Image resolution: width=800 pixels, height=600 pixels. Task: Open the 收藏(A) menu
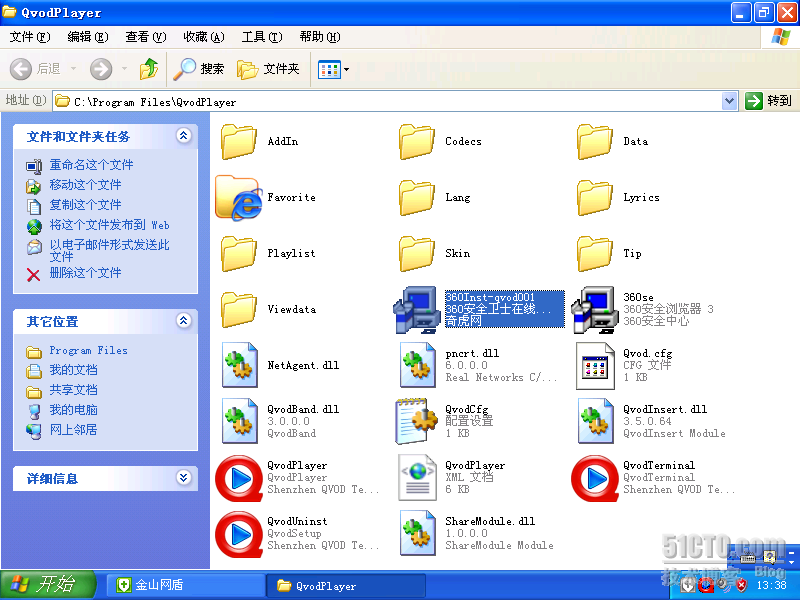coord(204,37)
